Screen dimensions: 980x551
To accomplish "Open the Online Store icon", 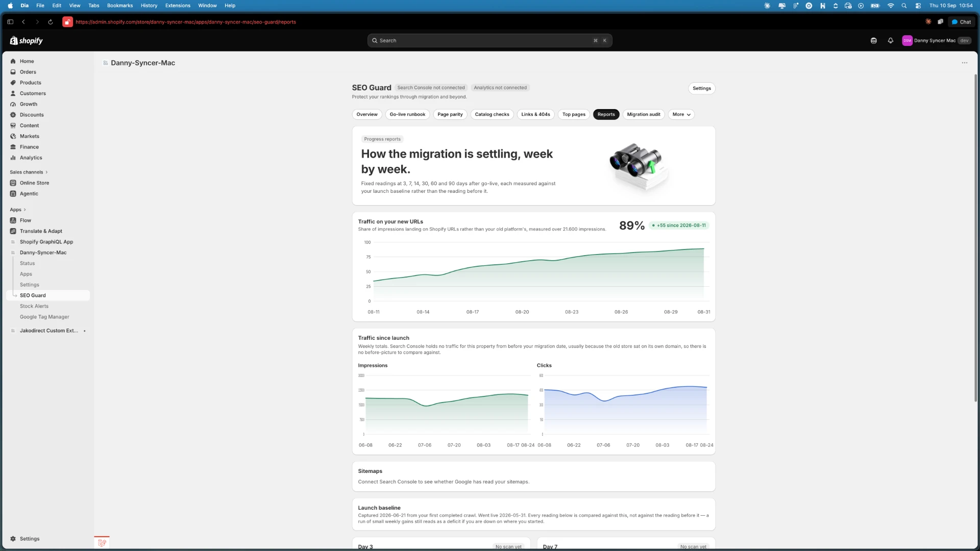I will 13,183.
